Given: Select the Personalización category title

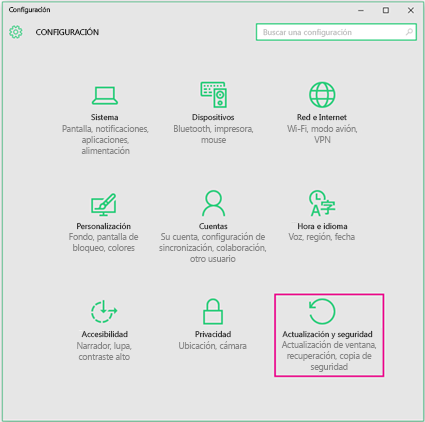Looking at the screenshot, I should [104, 226].
